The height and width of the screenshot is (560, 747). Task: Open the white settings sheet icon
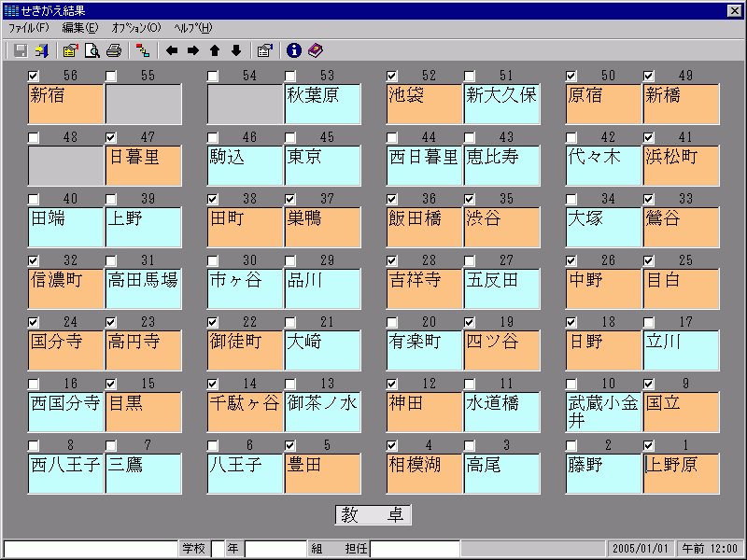265,50
